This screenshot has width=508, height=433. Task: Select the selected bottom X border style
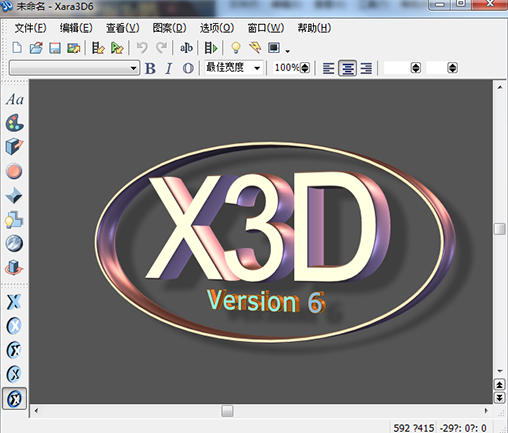tap(14, 398)
